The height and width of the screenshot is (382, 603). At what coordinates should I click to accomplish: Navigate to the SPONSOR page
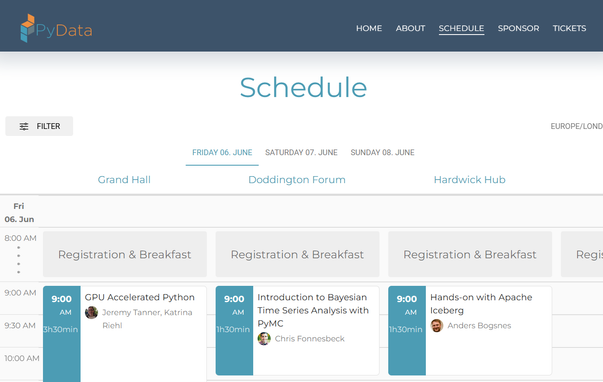pyautogui.click(x=518, y=28)
